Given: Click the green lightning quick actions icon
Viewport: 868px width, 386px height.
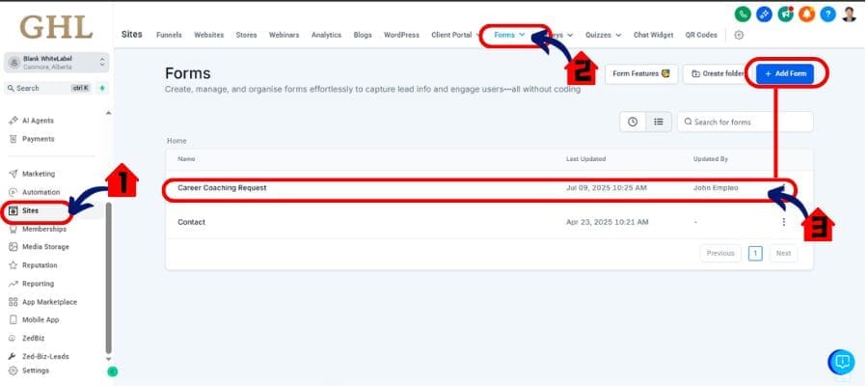Looking at the screenshot, I should pos(102,88).
